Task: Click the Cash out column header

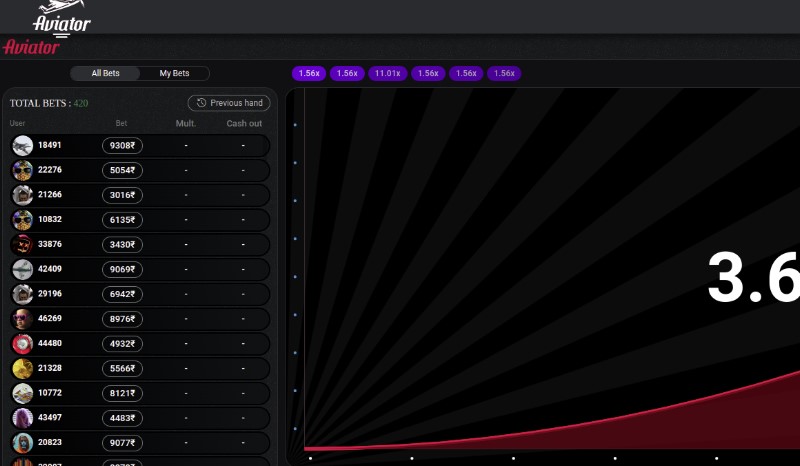Action: pos(244,124)
